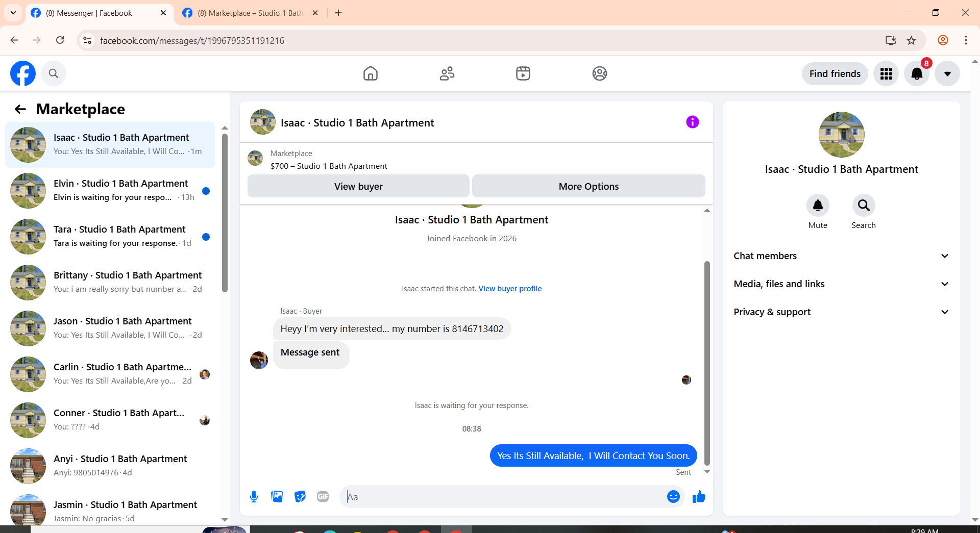The image size is (980, 533).
Task: Select the Isaac conversation in the list
Action: pos(110,145)
